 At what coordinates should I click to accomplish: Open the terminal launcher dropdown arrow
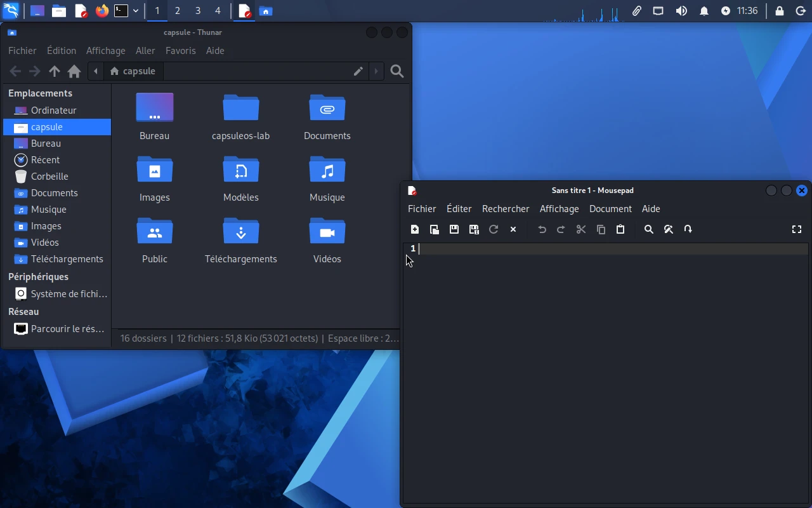(x=136, y=11)
